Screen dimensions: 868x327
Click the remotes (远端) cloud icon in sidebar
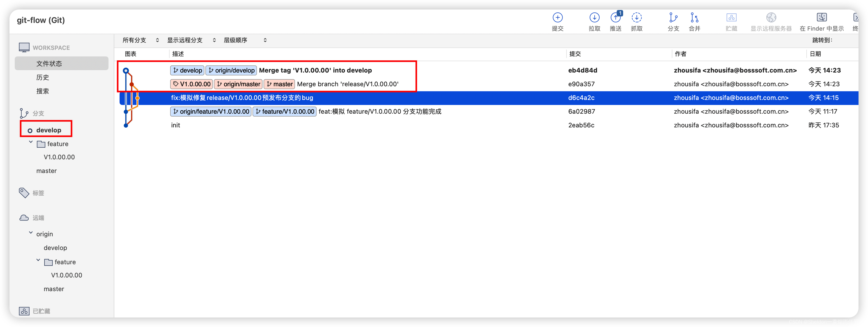coord(24,218)
